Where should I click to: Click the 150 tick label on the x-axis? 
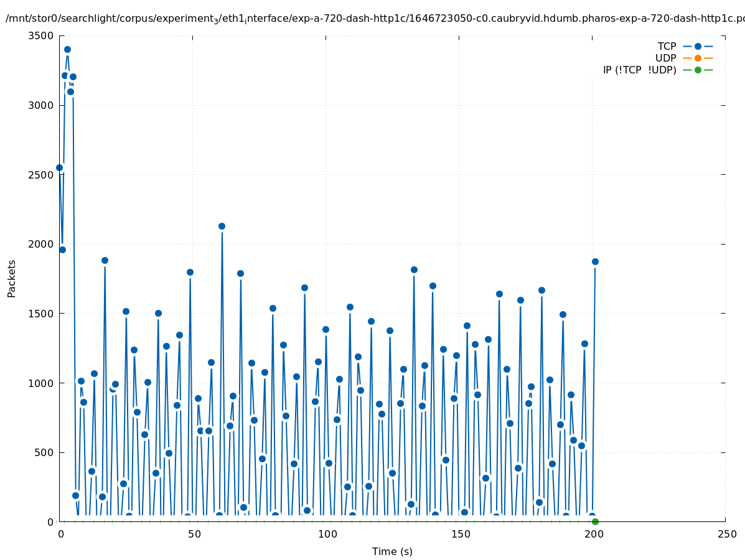coord(459,534)
